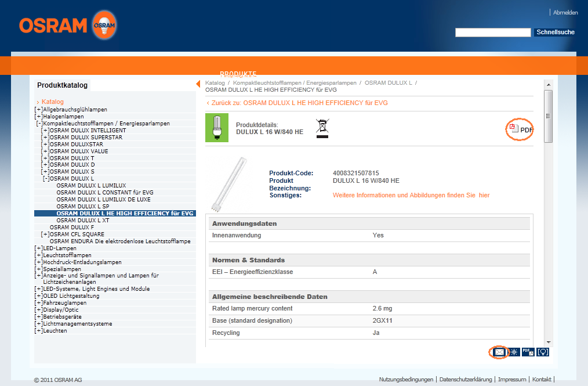The width and height of the screenshot is (588, 386).
Task: Select highlighted DULUX L HE HIGH EFFICIENCY item
Action: 125,213
